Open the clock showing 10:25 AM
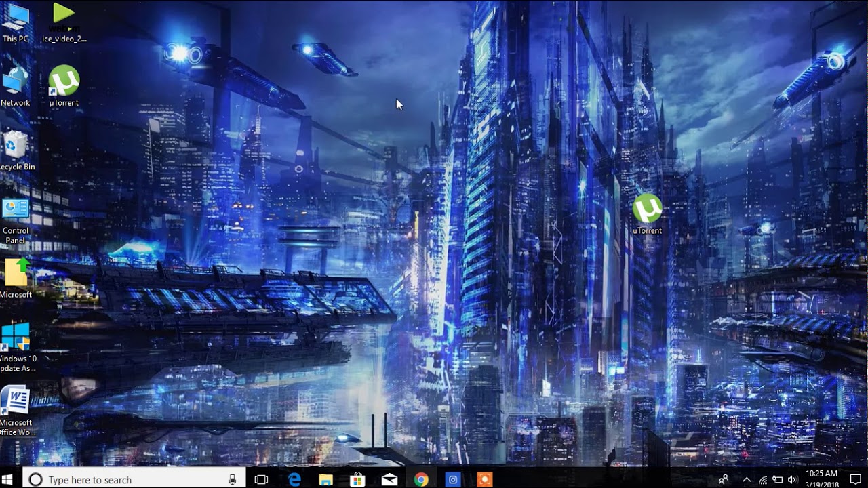Viewport: 868px width, 488px height. (x=821, y=479)
